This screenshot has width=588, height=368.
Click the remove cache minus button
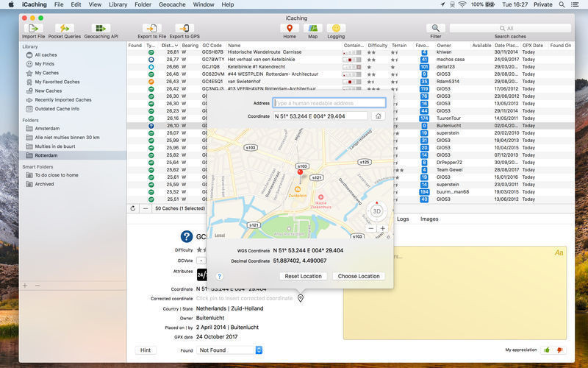point(145,208)
